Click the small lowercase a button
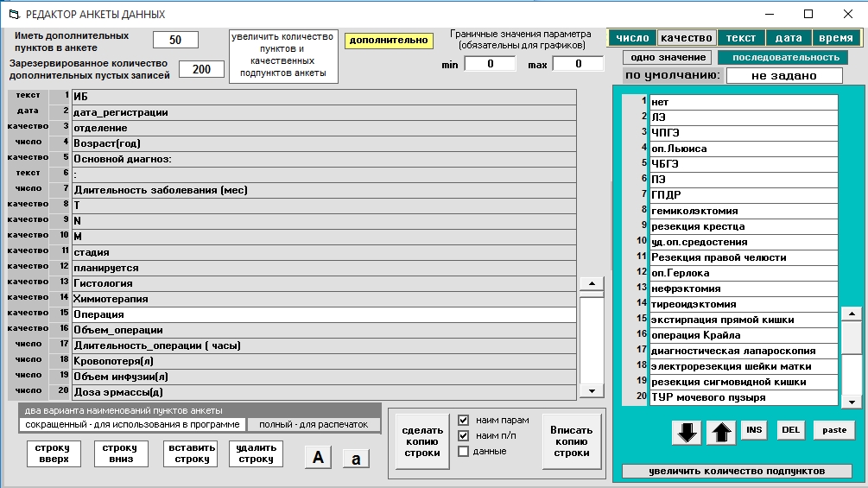Viewport: 868px width, 488px height. coord(356,459)
